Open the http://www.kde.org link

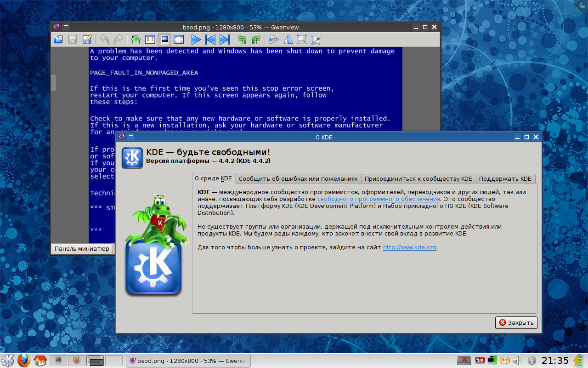[x=409, y=247]
